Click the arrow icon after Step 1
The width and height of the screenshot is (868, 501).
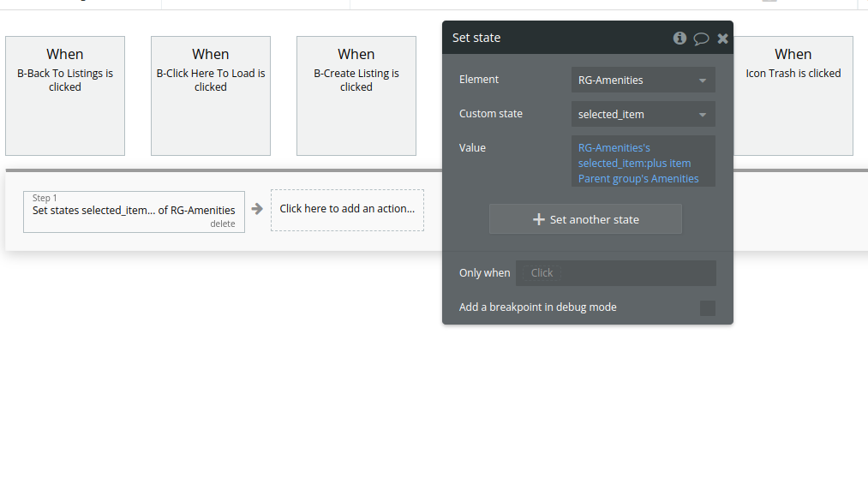(x=257, y=209)
